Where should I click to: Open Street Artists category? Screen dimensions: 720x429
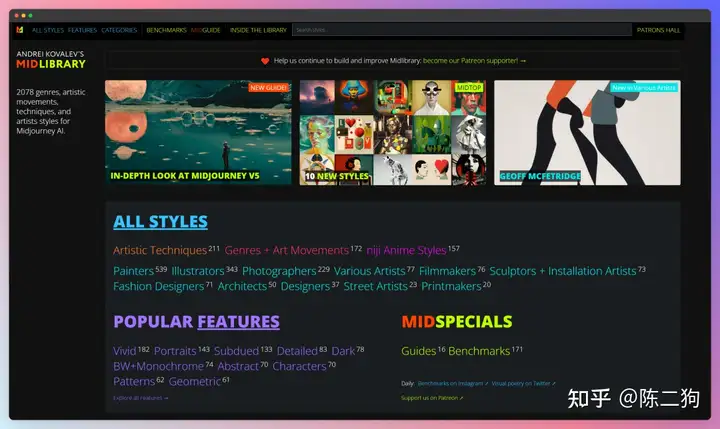tap(376, 286)
